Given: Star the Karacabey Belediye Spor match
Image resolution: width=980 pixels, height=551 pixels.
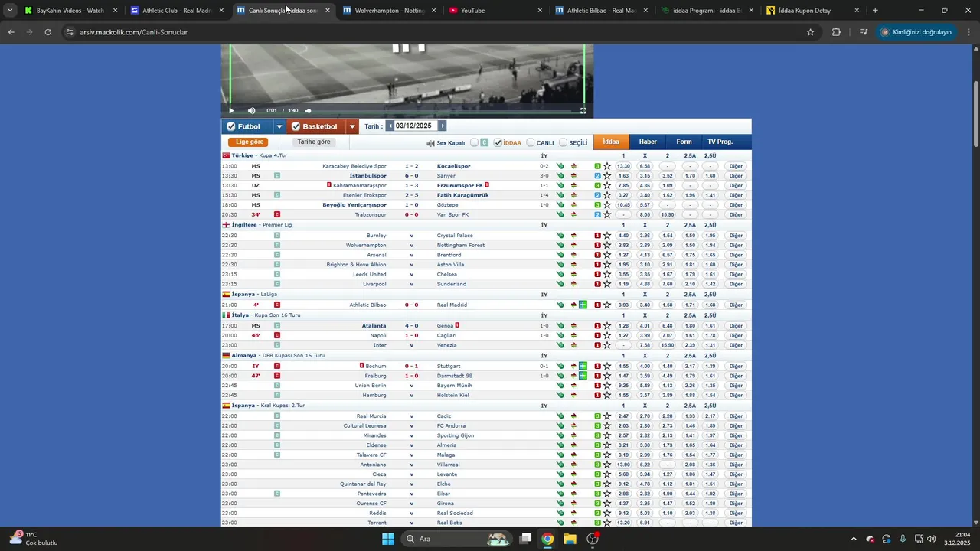Looking at the screenshot, I should click(607, 166).
